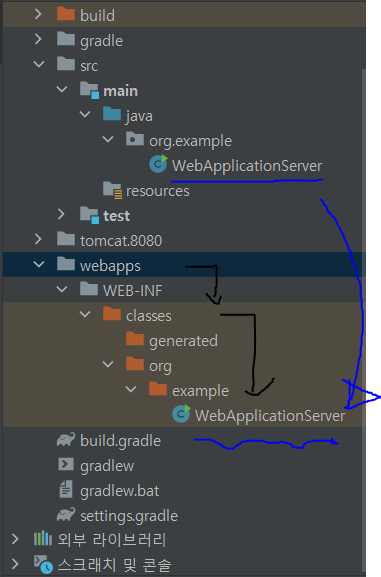
Task: Select the gradle folder label
Action: (x=101, y=41)
